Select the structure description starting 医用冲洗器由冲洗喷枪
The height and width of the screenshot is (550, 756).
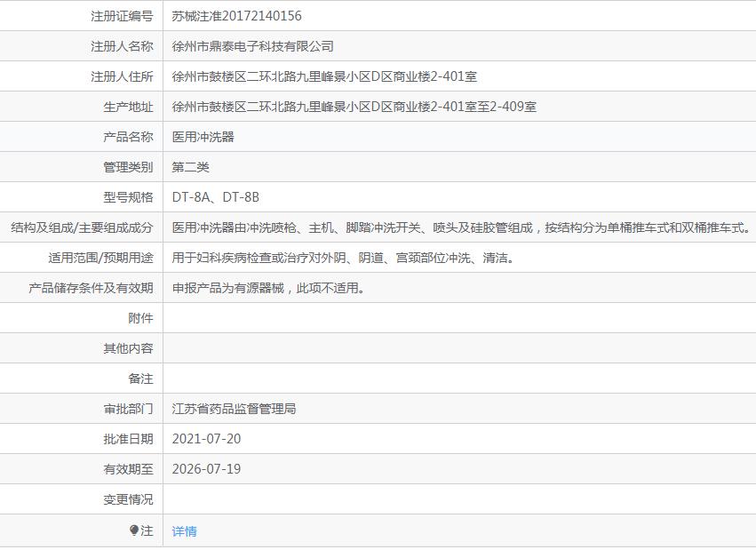[x=462, y=227]
